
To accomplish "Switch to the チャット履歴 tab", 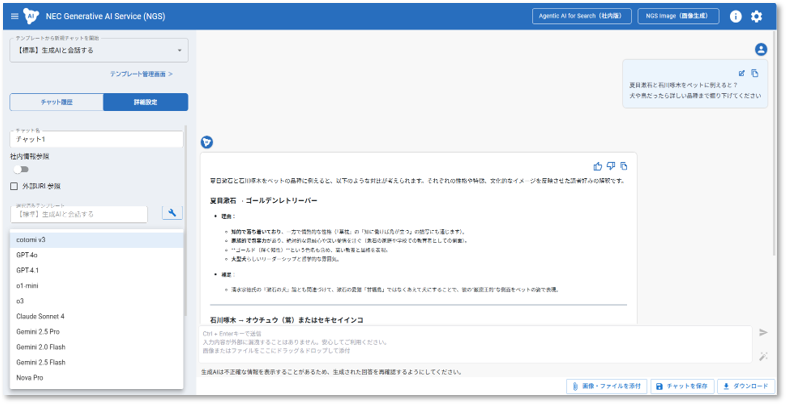I will coord(56,102).
